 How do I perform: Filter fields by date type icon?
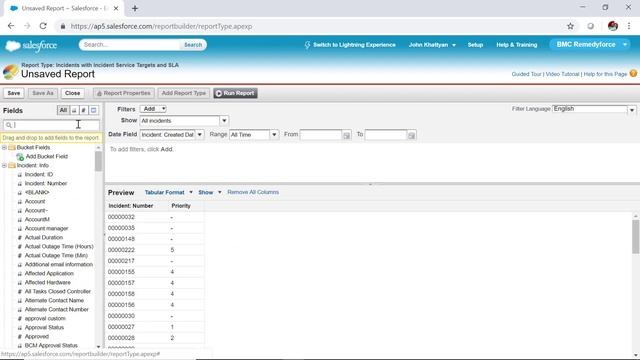[x=93, y=110]
